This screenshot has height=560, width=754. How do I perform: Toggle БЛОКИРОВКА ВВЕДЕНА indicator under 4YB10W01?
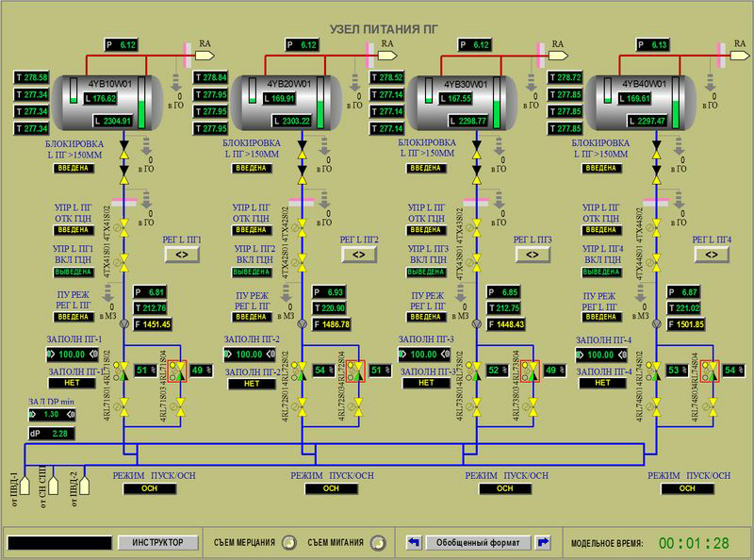tap(74, 169)
